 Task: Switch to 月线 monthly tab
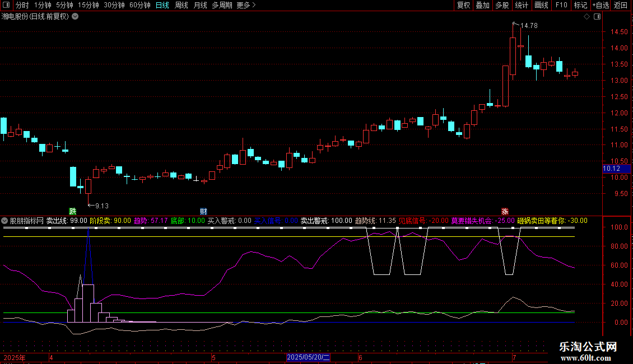(x=200, y=5)
